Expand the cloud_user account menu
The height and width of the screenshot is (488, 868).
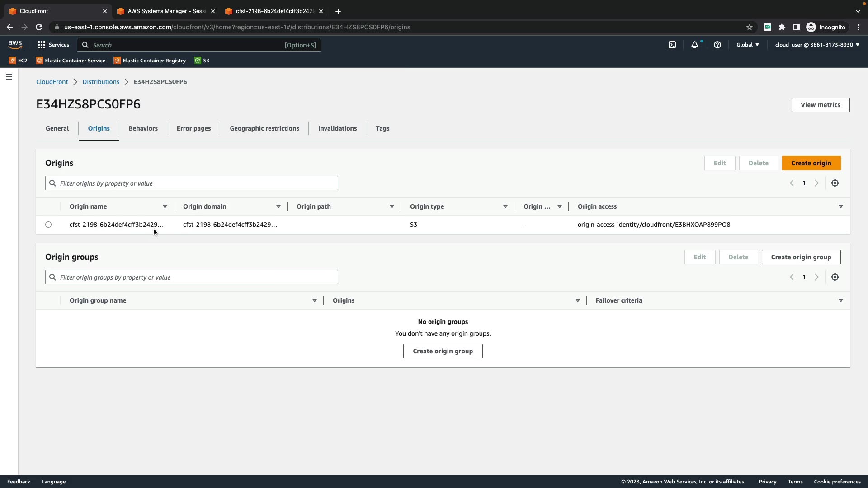point(817,45)
